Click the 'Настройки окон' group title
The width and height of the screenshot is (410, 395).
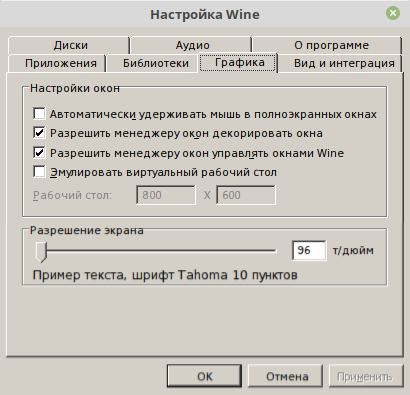75,88
